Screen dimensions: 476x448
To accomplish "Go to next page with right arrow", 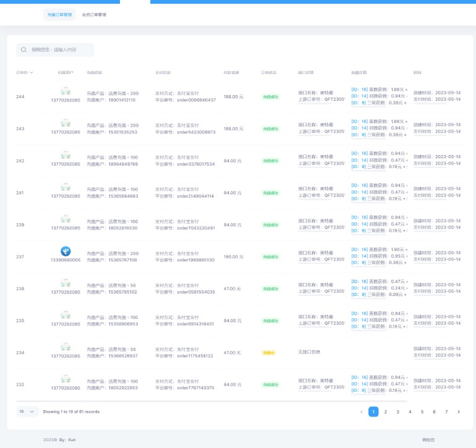I will click(459, 412).
